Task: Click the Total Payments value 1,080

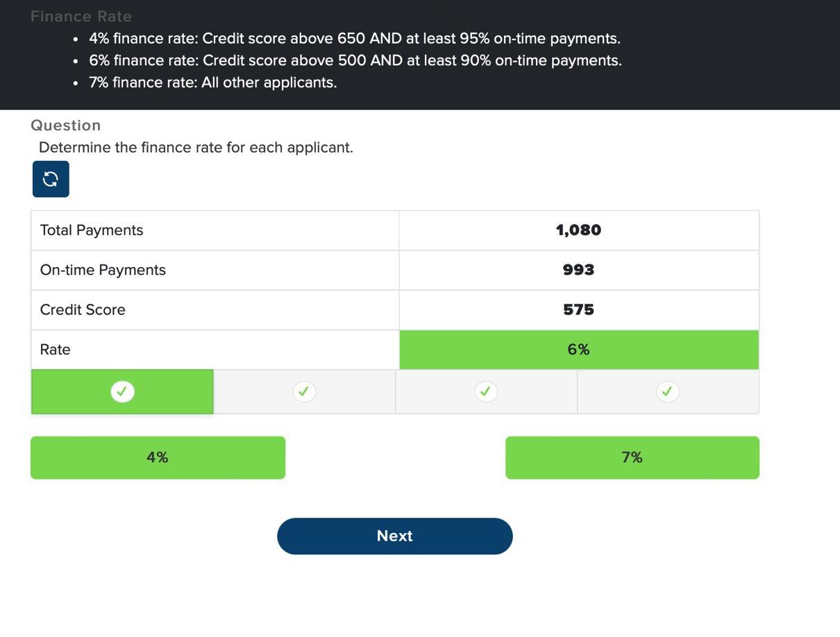Action: click(x=579, y=230)
